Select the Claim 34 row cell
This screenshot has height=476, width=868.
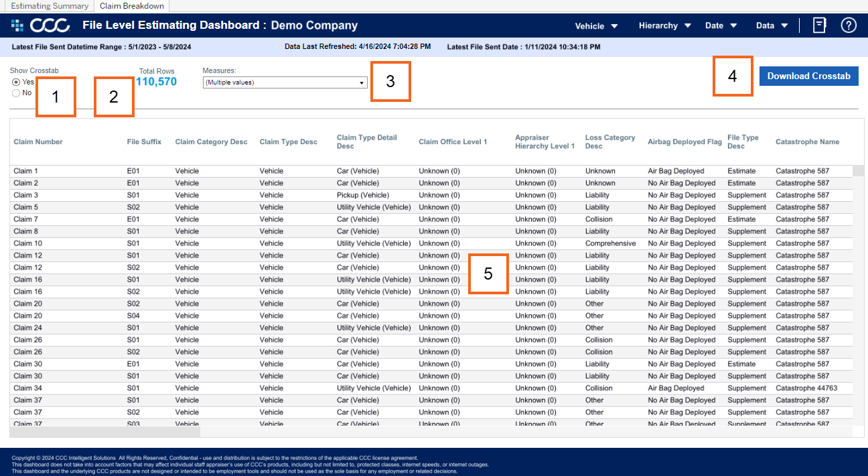coord(28,388)
